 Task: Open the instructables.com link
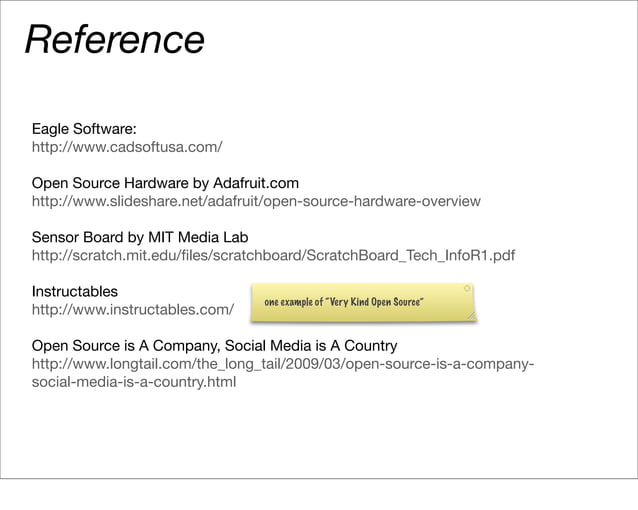tap(132, 310)
